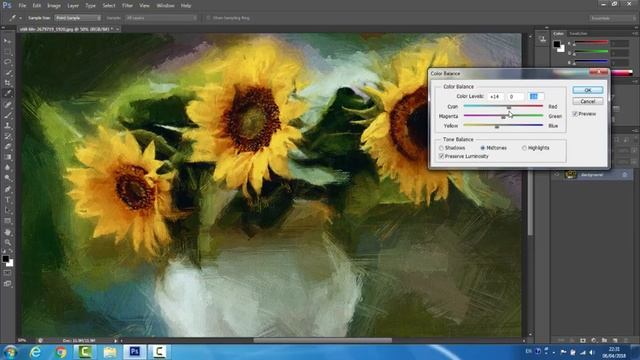Image resolution: width=640 pixels, height=360 pixels.
Task: Select the Blur tool
Action: point(8,168)
